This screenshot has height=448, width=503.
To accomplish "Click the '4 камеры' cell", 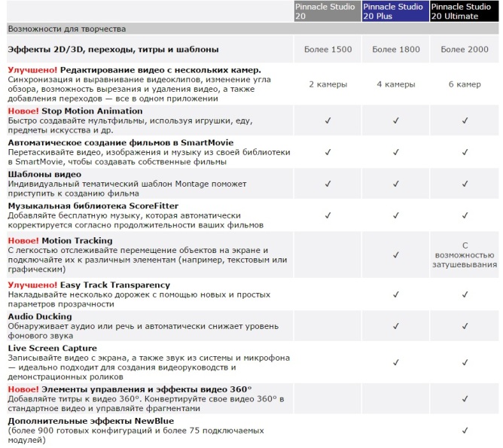I will point(395,84).
